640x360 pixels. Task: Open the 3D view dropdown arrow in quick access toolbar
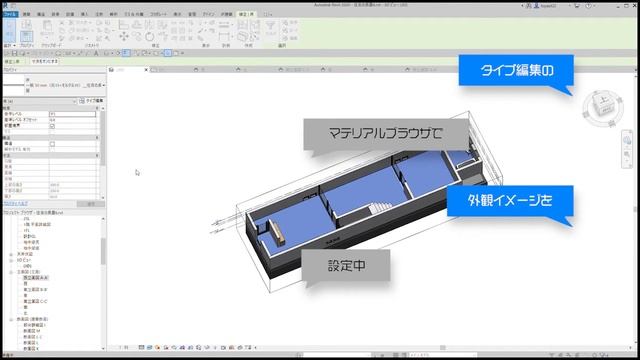[x=111, y=53]
